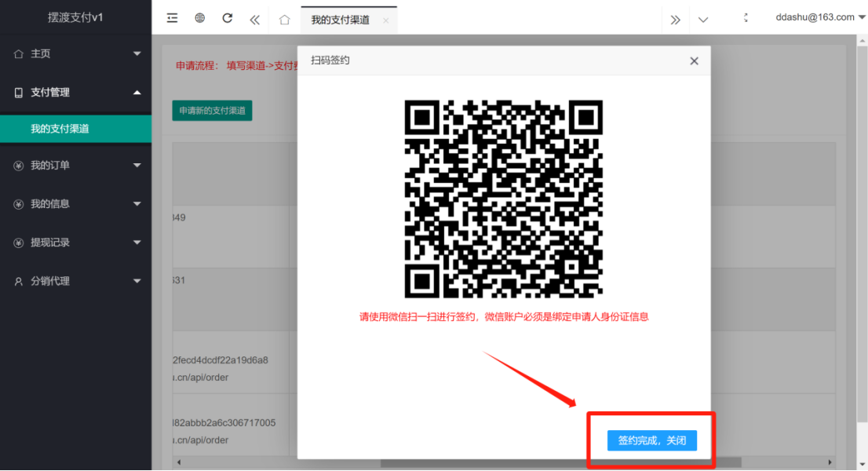
Task: Click the 扫码签约 dialog title
Action: (x=330, y=60)
